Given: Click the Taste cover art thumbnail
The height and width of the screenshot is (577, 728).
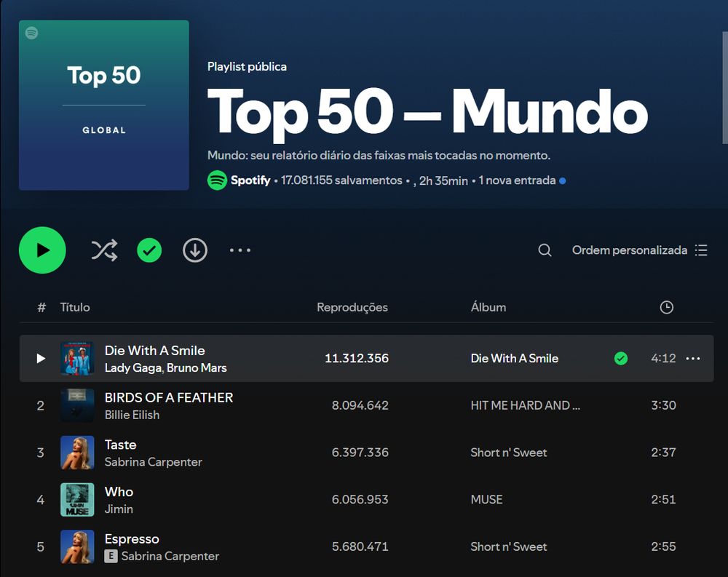Looking at the screenshot, I should point(78,453).
